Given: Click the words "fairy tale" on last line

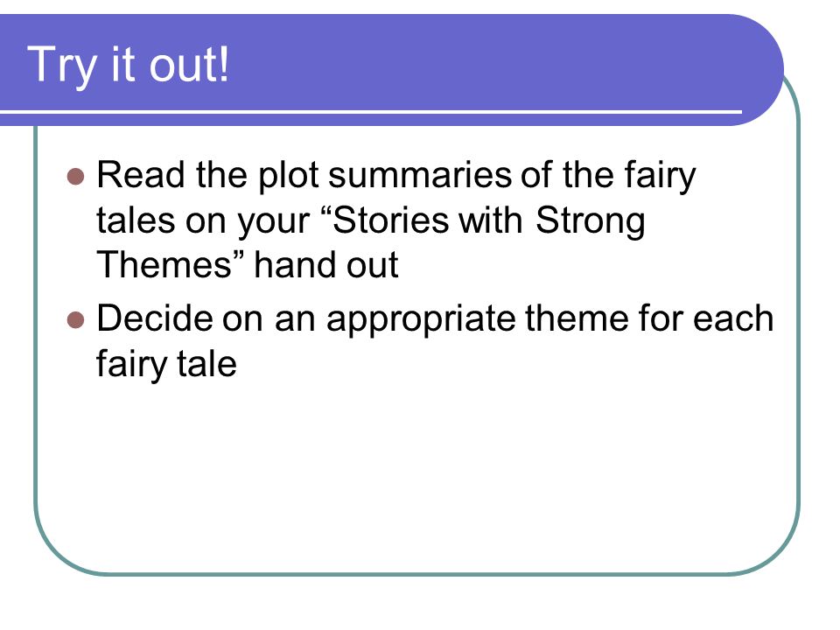Looking at the screenshot, I should tap(166, 366).
